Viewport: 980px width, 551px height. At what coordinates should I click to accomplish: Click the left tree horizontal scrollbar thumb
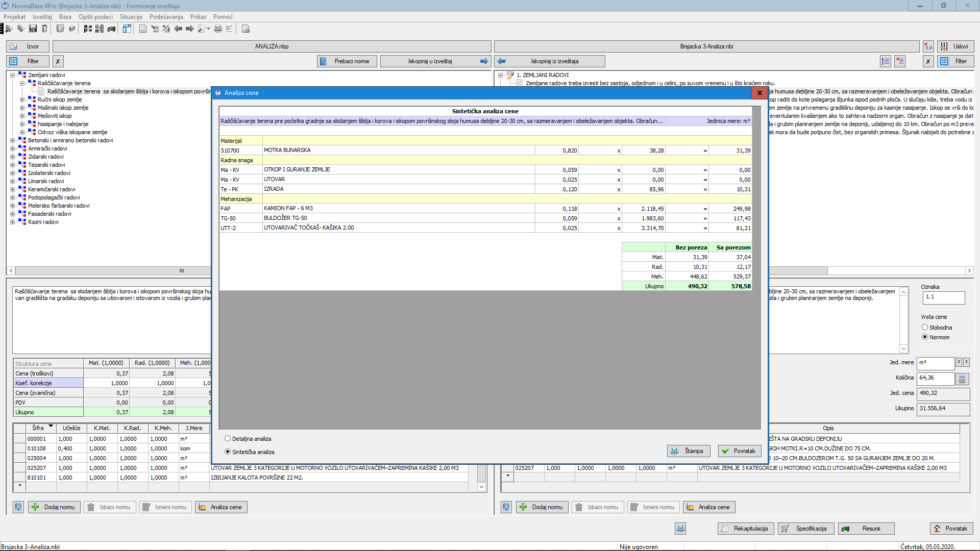coord(181,271)
